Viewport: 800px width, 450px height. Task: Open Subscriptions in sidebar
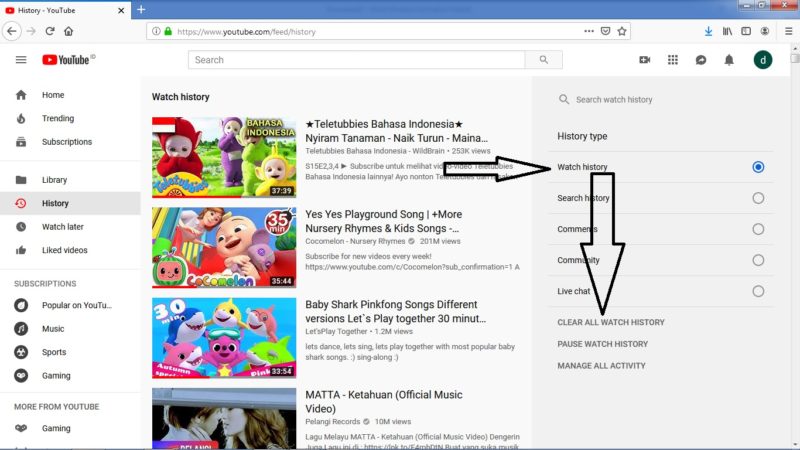[x=70, y=142]
